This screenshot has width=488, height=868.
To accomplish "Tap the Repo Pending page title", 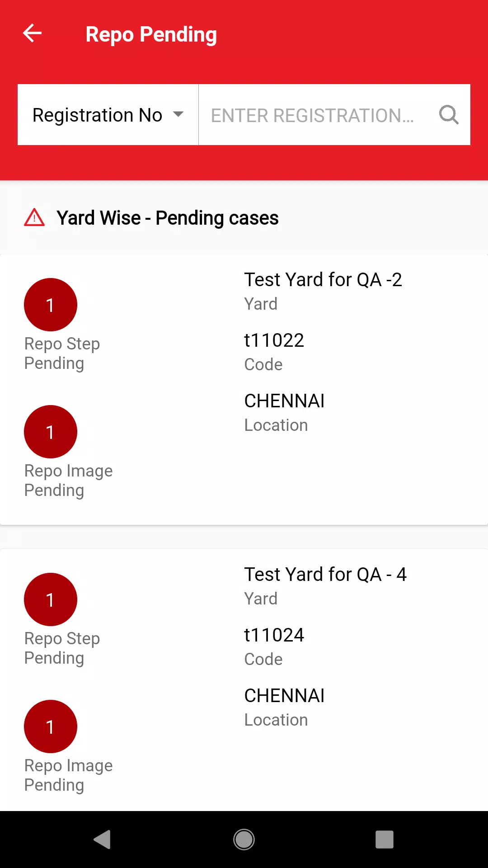I will [151, 34].
